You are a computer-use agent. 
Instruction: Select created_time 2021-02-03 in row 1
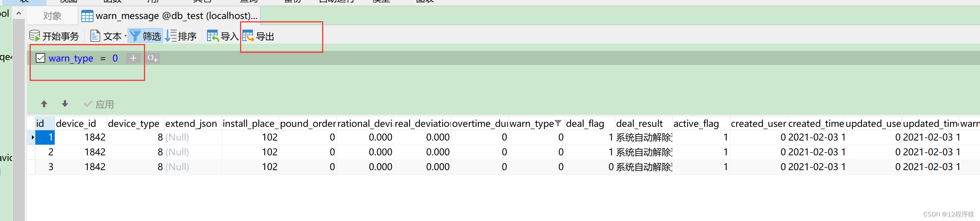pyautogui.click(x=816, y=137)
